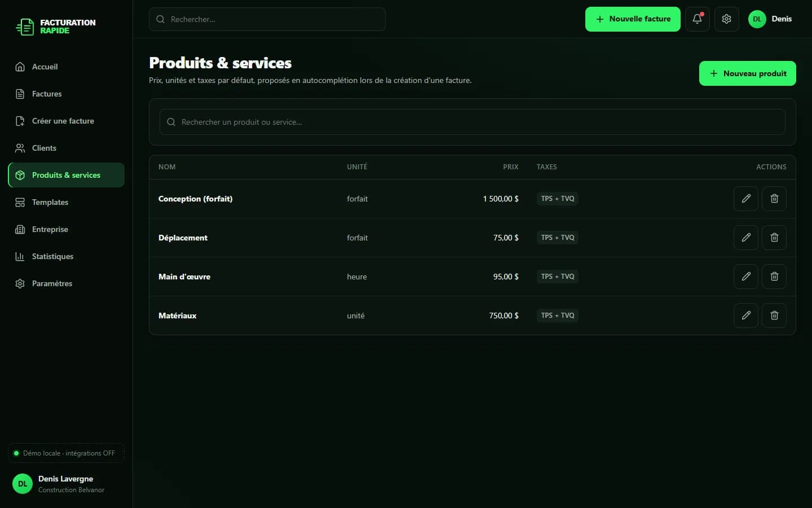
Task: Click the NOM column header
Action: pyautogui.click(x=167, y=167)
